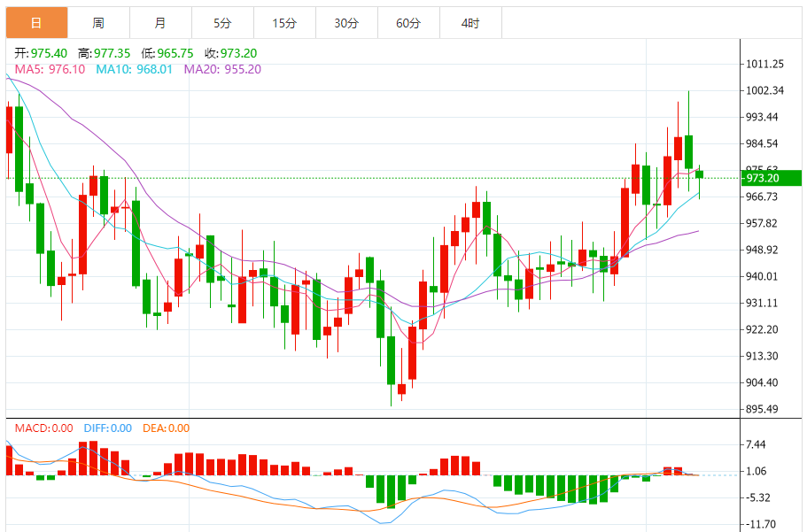Click the 966.73 price axis label
Screen dimensions: 807x532
(x=762, y=197)
